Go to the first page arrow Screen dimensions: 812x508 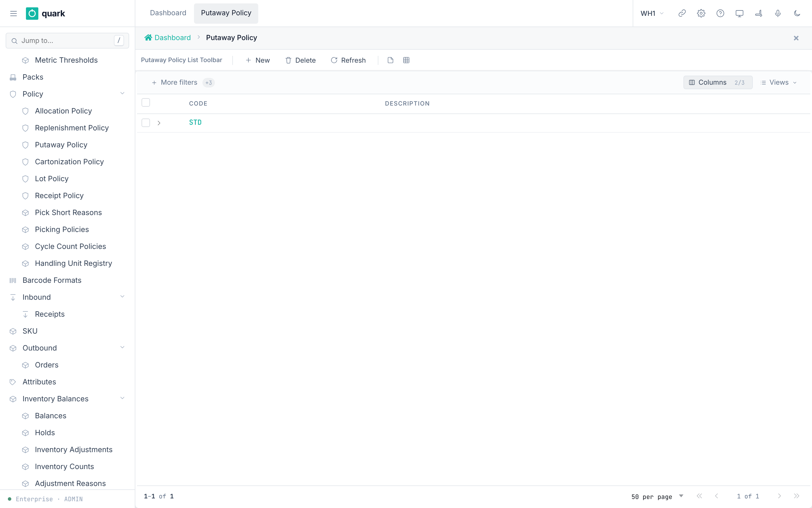point(699,496)
